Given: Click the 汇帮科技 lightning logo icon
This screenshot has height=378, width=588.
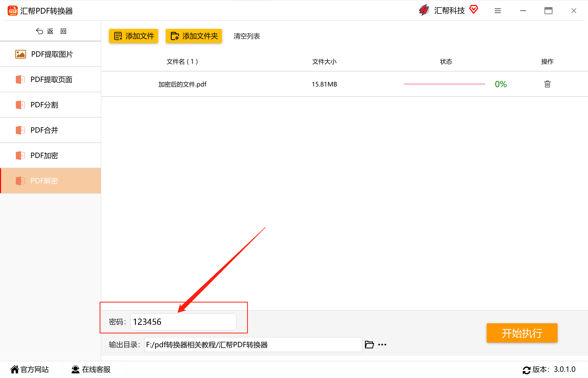Looking at the screenshot, I should pos(424,10).
